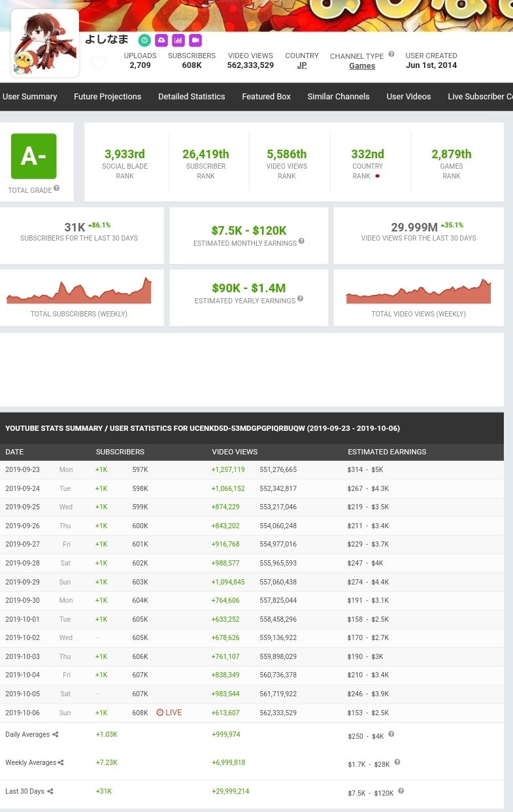
Task: Click the ESTIMATED EARNINGS column header
Action: coord(387,452)
